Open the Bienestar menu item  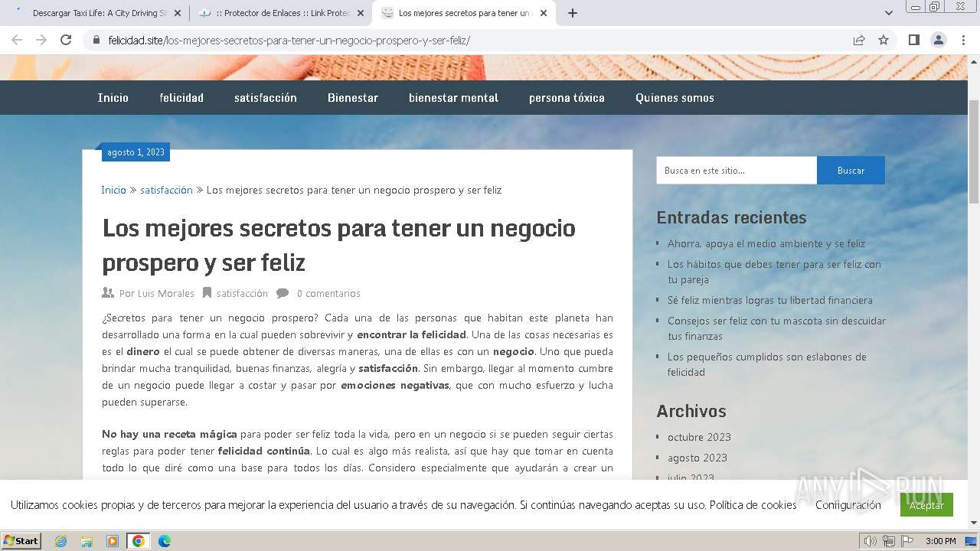point(353,98)
